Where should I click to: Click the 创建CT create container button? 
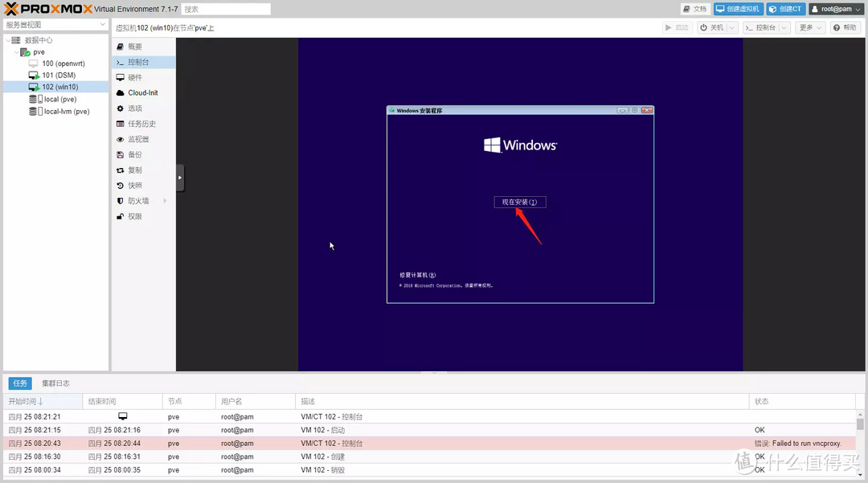(785, 9)
